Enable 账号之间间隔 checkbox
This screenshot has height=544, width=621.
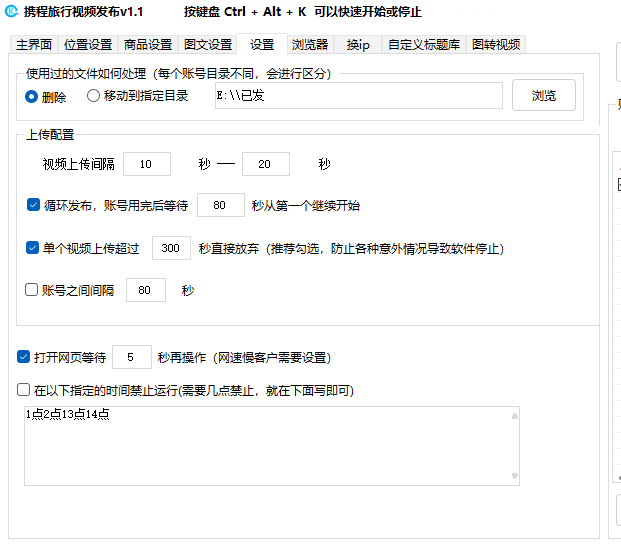tap(31, 289)
